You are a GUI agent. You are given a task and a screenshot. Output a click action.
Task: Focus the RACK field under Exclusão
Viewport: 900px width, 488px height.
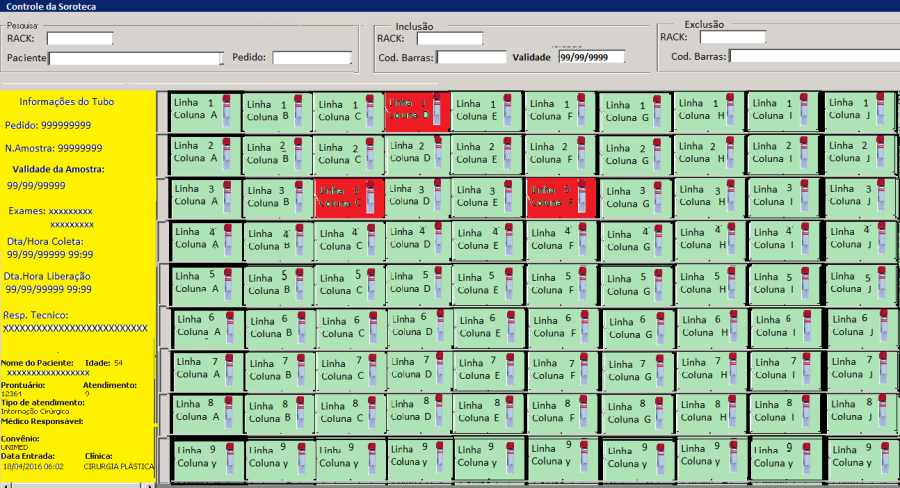(733, 37)
